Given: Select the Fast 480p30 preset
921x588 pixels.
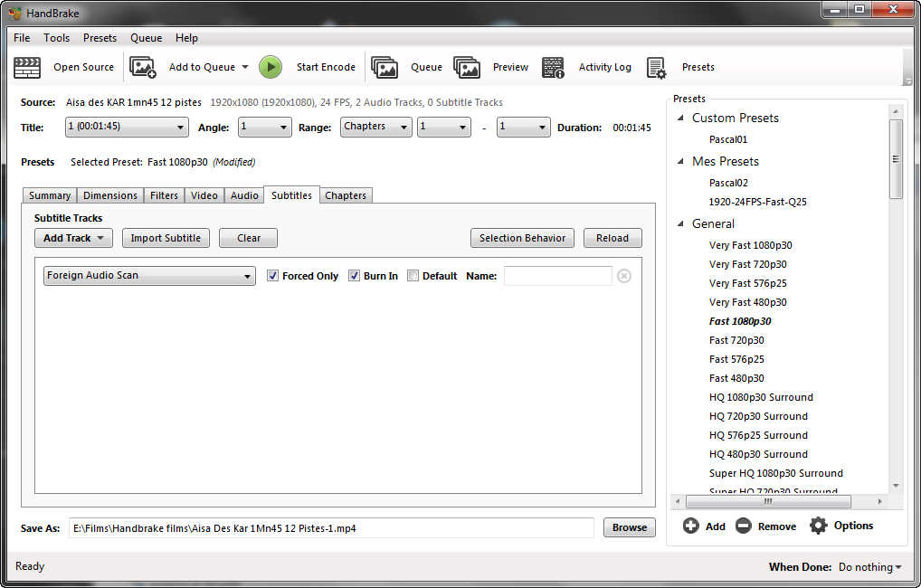Looking at the screenshot, I should pos(736,378).
